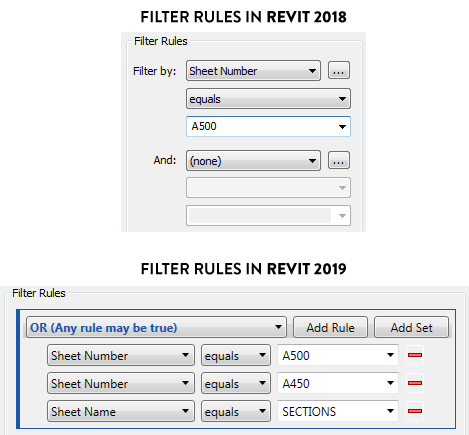469x435 pixels.
Task: Click the A500 value box in Revit 2018
Action: 268,126
